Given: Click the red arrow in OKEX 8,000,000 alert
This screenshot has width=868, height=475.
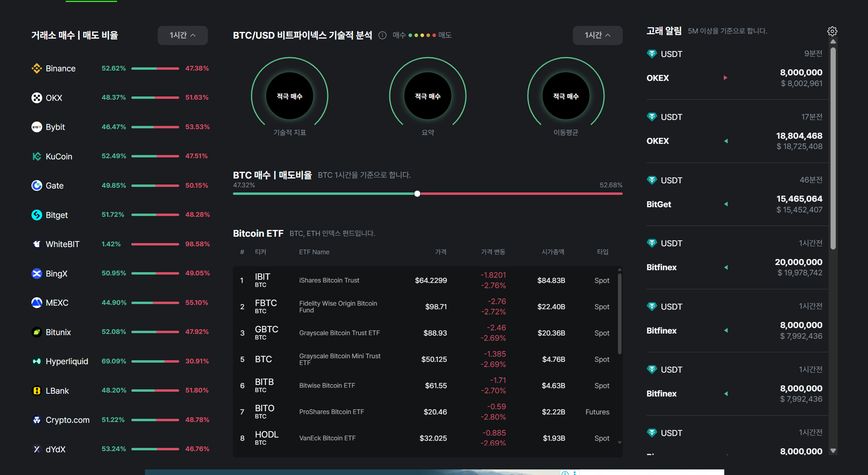Looking at the screenshot, I should (725, 78).
